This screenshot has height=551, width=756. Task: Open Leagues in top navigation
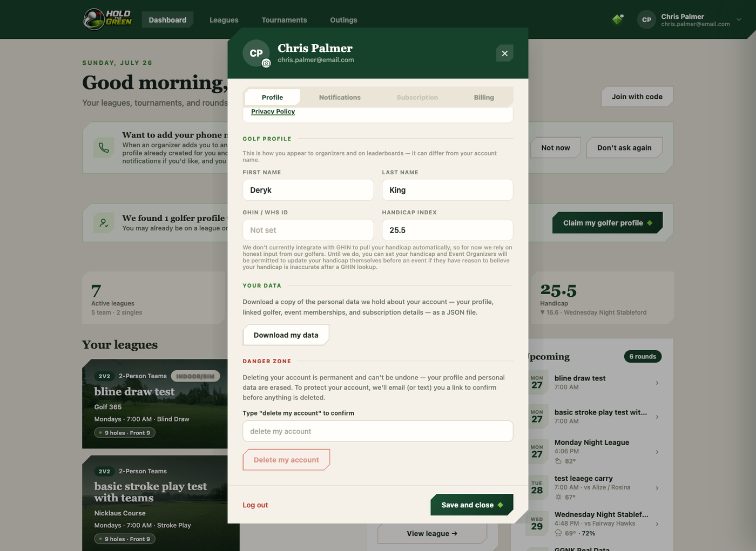(224, 20)
